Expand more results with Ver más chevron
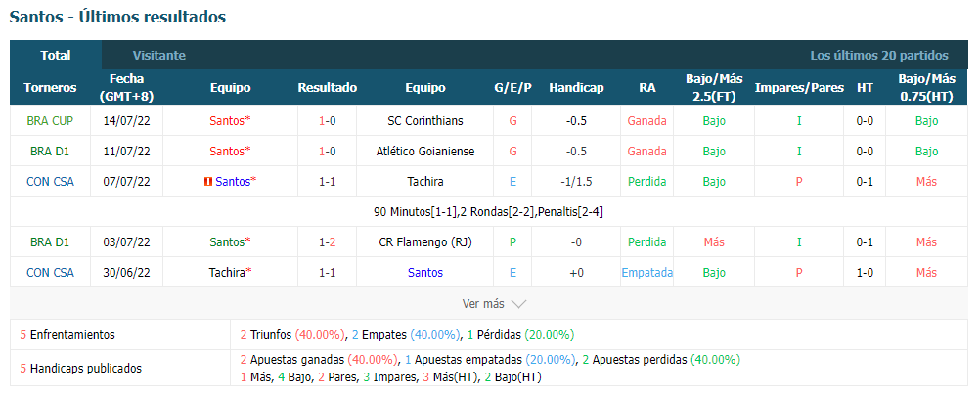Screen dimensions: 980x395 coord(518,304)
